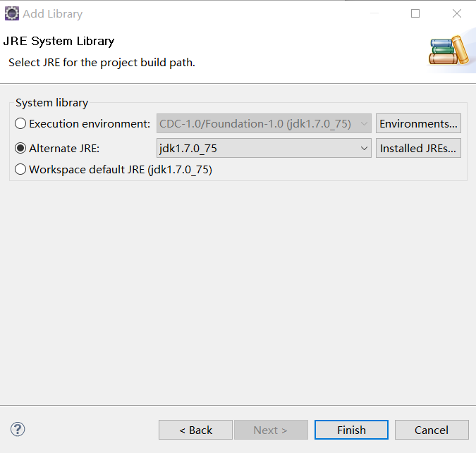Open the Installed JREs... dialog
Screen dimensions: 476x453
point(418,148)
